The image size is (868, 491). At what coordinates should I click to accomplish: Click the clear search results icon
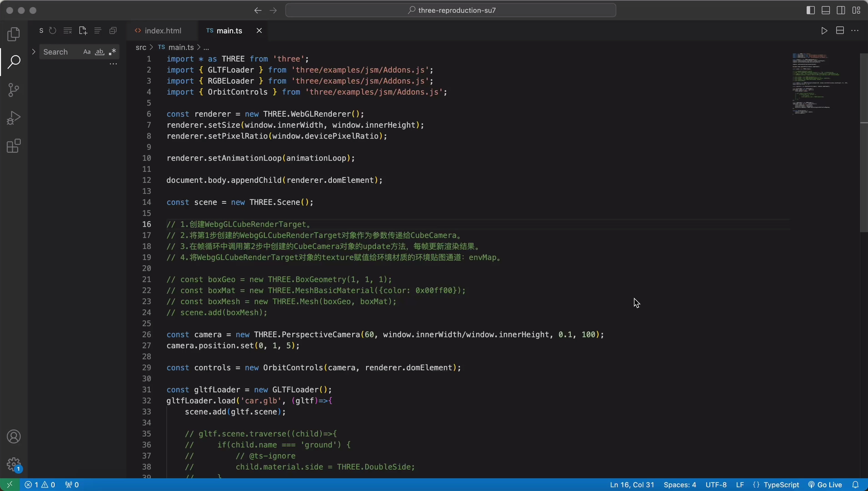[x=68, y=31]
